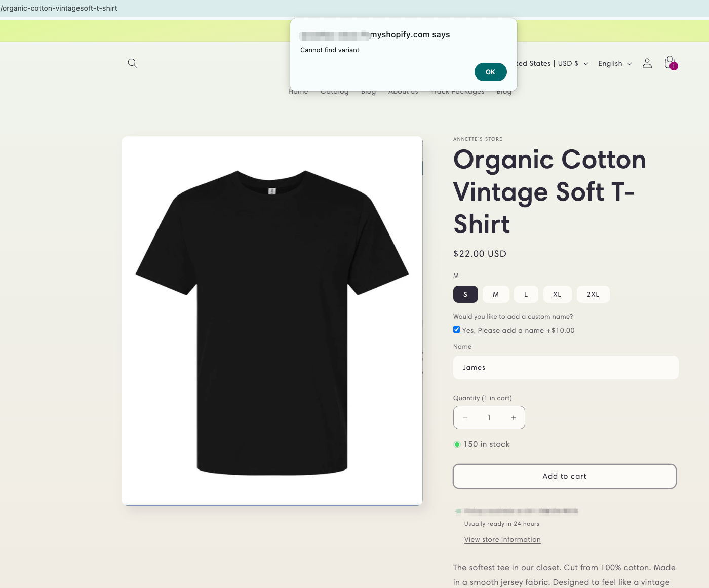This screenshot has height=588, width=709.
Task: Click the quantity number field
Action: click(489, 418)
